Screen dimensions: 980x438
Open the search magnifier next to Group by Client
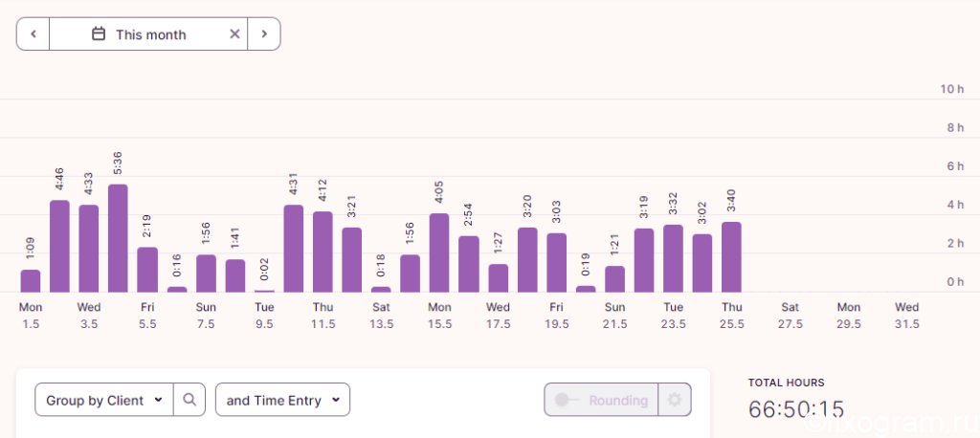tap(189, 400)
